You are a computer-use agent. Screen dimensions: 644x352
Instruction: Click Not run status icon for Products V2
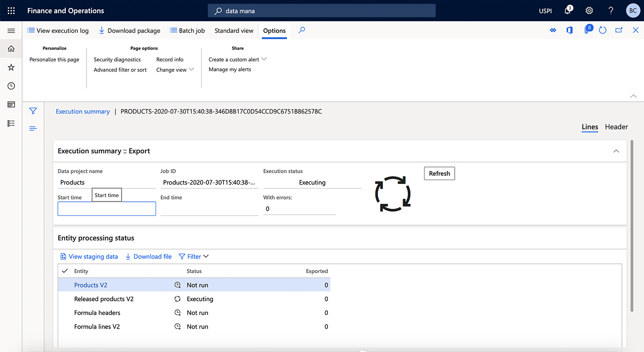point(178,285)
